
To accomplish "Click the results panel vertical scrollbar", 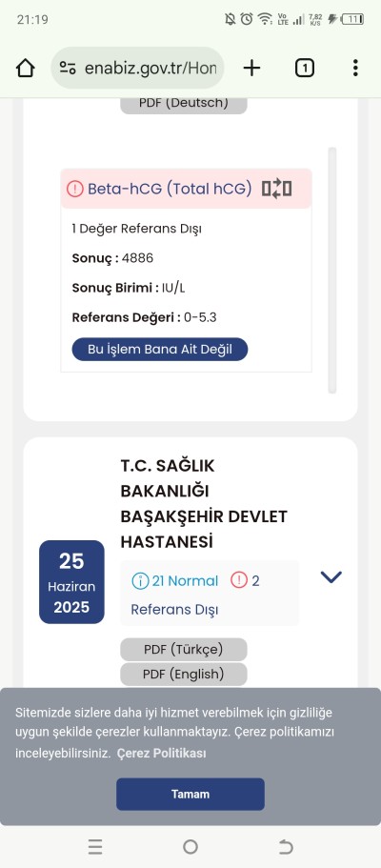I will click(332, 271).
